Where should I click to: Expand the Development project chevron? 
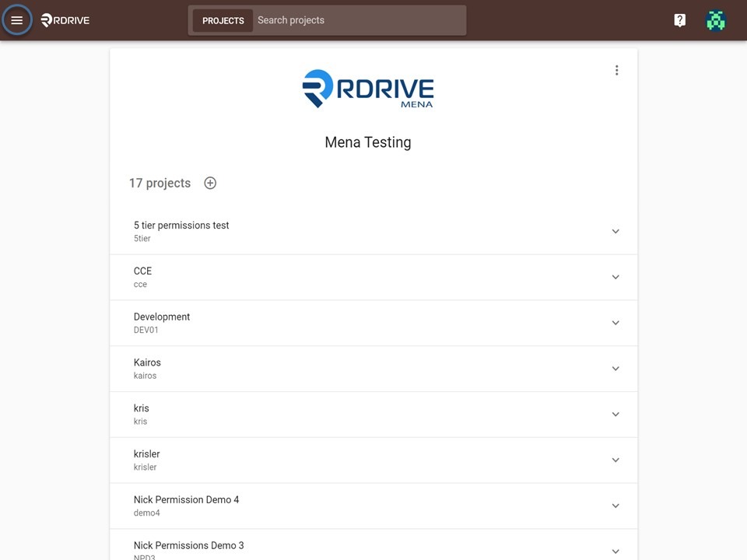615,323
